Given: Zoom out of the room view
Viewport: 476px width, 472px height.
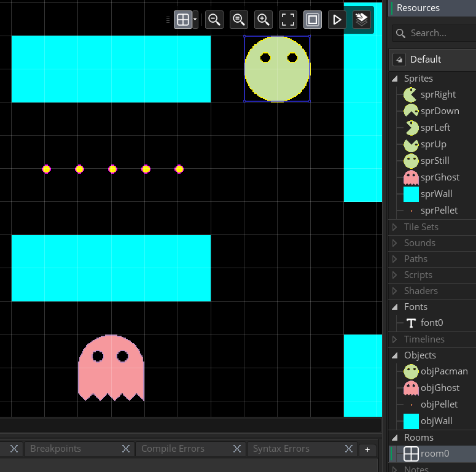Looking at the screenshot, I should [214, 20].
